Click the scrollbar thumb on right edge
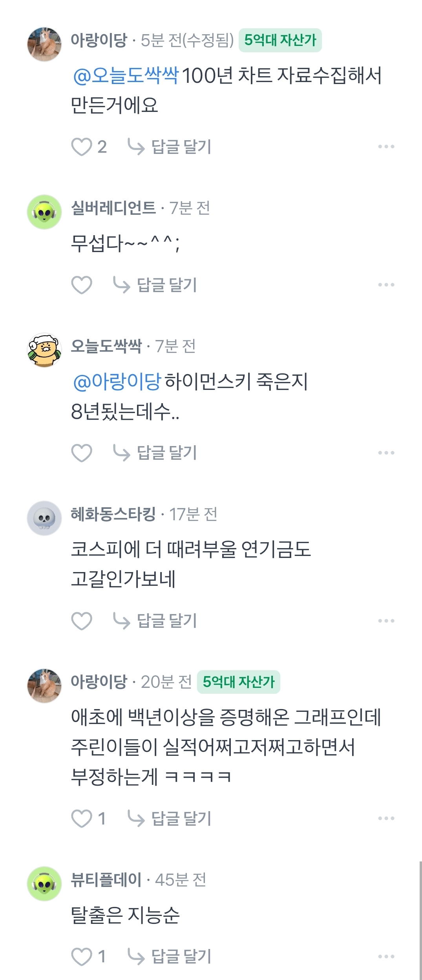This screenshot has width=422, height=980. tap(420, 920)
